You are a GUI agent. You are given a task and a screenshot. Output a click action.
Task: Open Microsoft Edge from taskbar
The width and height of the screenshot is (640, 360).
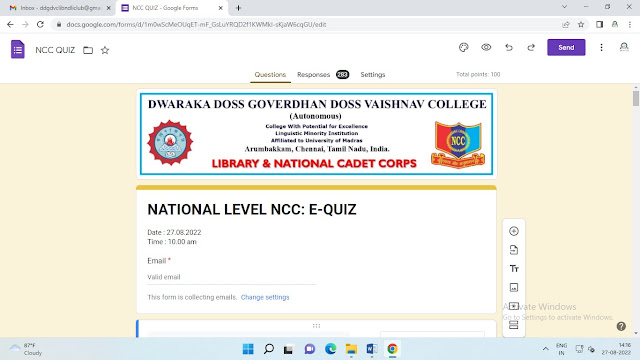[x=331, y=349]
